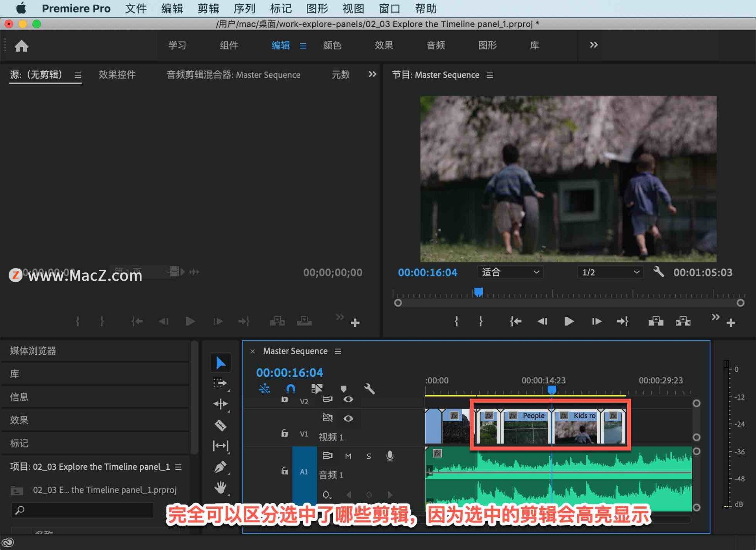
Task: Open the 剪辑 menu
Action: 208,8
